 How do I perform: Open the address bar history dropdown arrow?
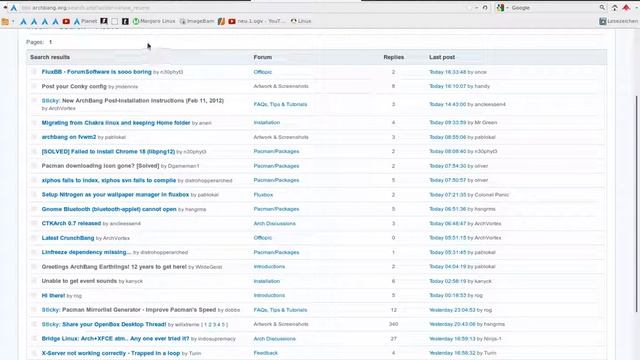point(476,8)
